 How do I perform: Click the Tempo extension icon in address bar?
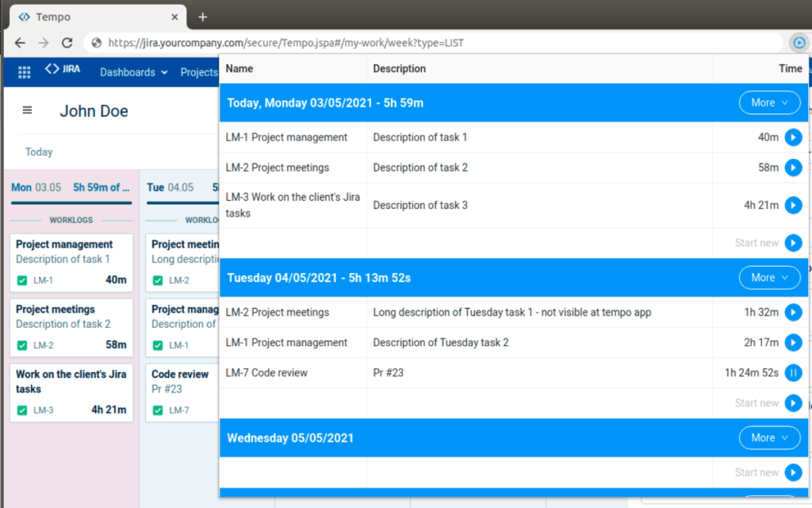(799, 43)
